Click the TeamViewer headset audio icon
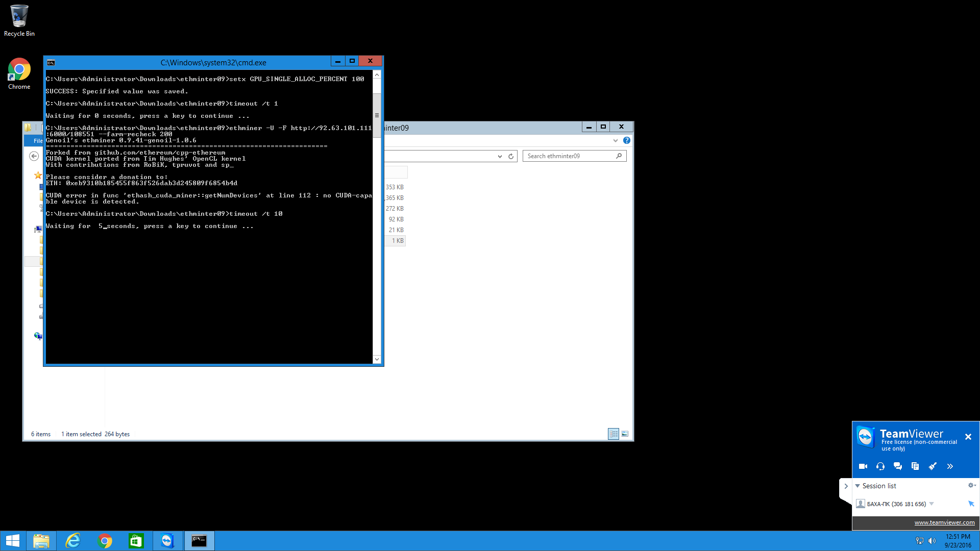 [x=880, y=466]
